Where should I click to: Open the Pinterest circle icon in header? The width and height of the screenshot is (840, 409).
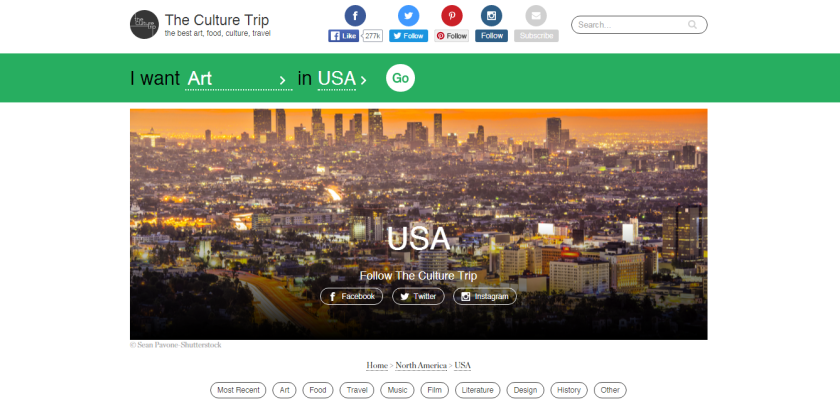[452, 16]
